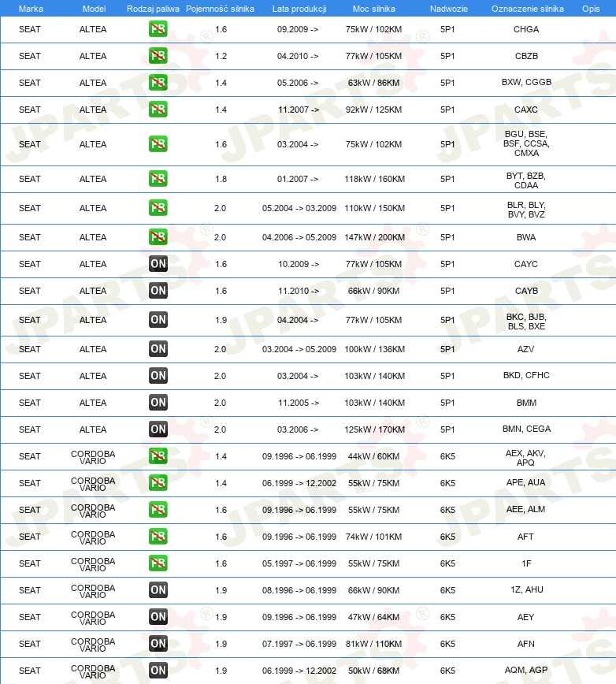Click the Marka column header

31,9
